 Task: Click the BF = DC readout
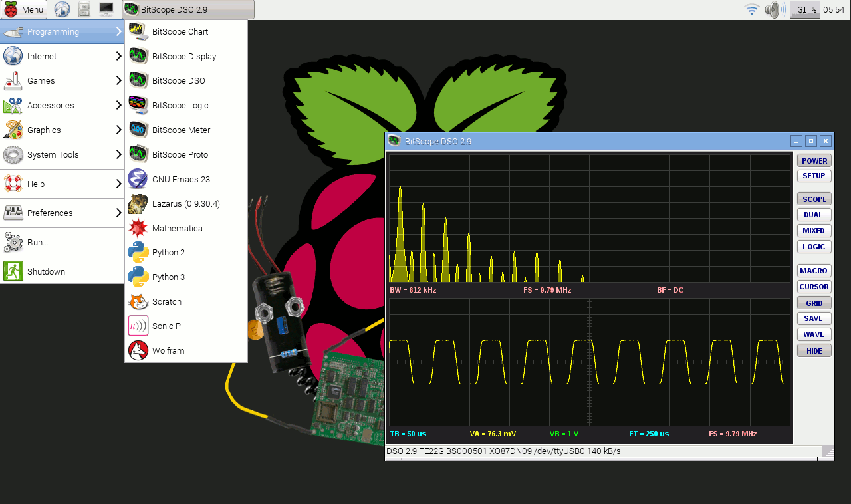[670, 290]
